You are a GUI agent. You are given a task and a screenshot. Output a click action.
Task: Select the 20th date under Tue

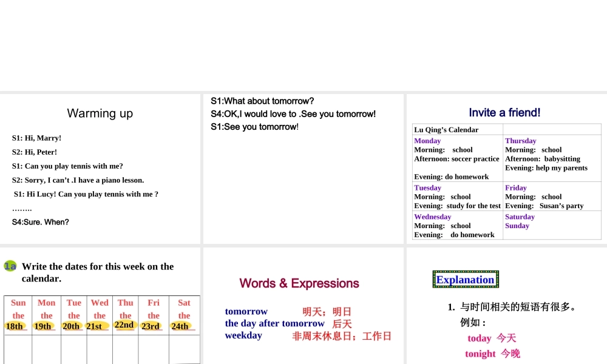pos(72,326)
